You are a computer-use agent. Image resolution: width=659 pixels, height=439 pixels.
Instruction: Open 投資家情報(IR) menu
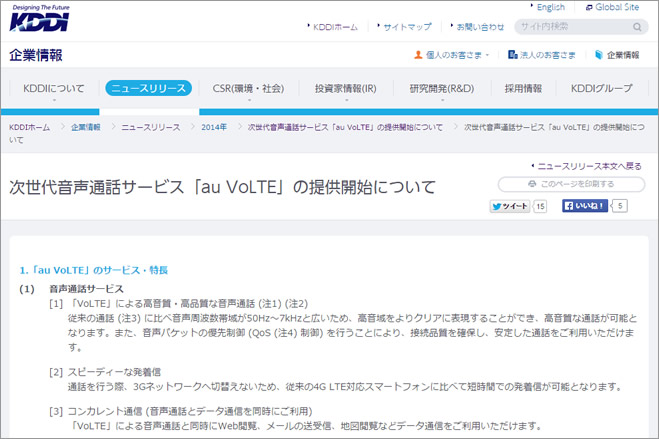pos(346,89)
